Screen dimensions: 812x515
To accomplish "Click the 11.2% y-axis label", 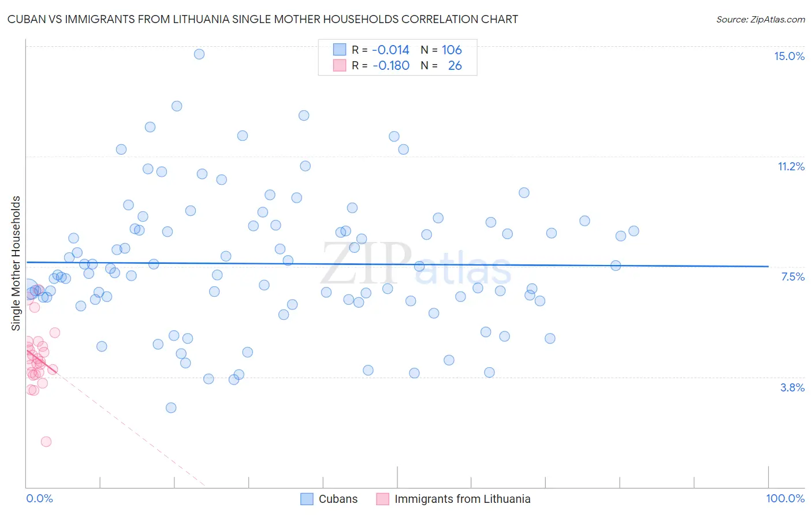I will click(x=791, y=166).
